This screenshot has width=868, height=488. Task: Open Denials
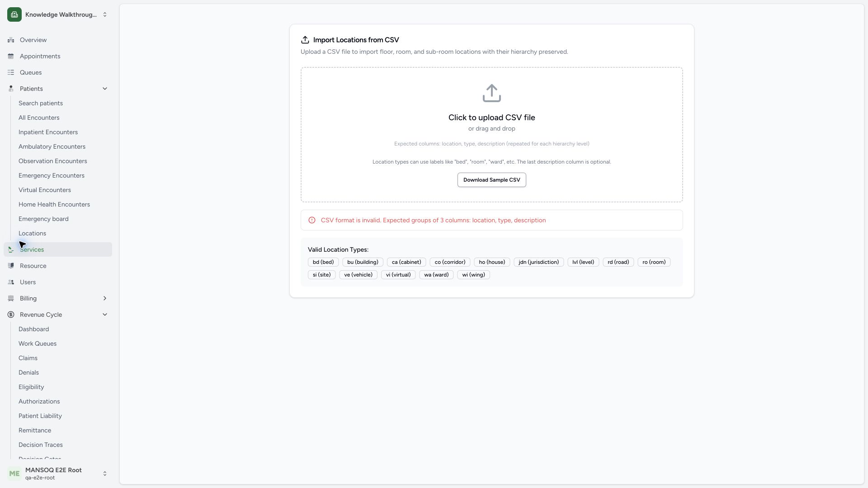pos(28,372)
